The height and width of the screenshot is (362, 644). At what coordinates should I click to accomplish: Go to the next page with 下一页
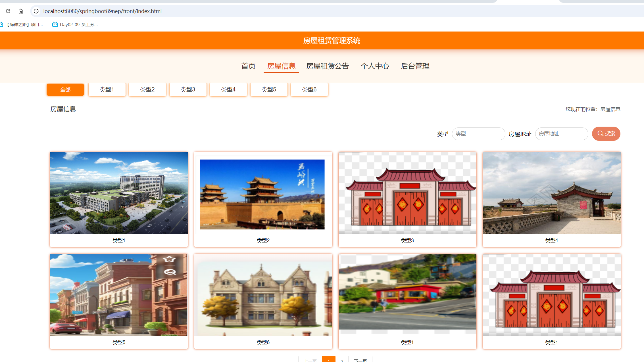(361, 359)
